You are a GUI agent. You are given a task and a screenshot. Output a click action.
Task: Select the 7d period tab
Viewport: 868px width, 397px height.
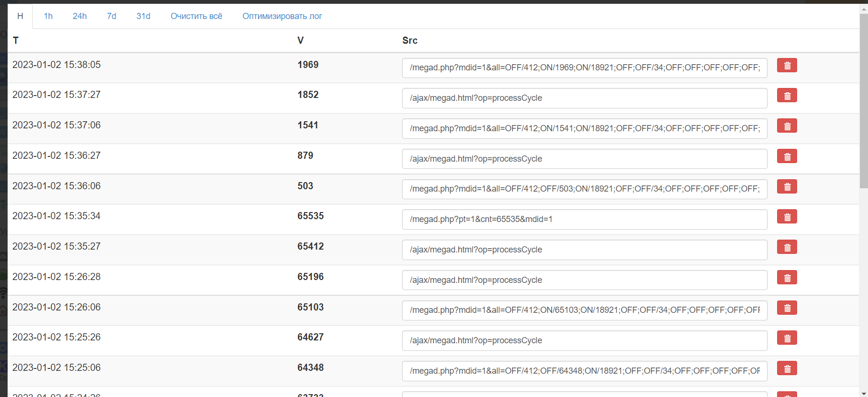(x=111, y=16)
